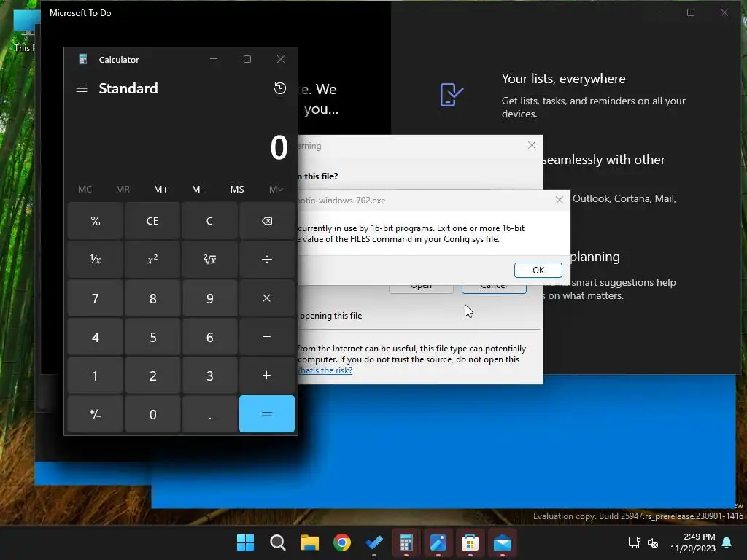Screen dimensions: 747x560
Task: Close the 16-bit programs error dialog
Action: pos(560,200)
